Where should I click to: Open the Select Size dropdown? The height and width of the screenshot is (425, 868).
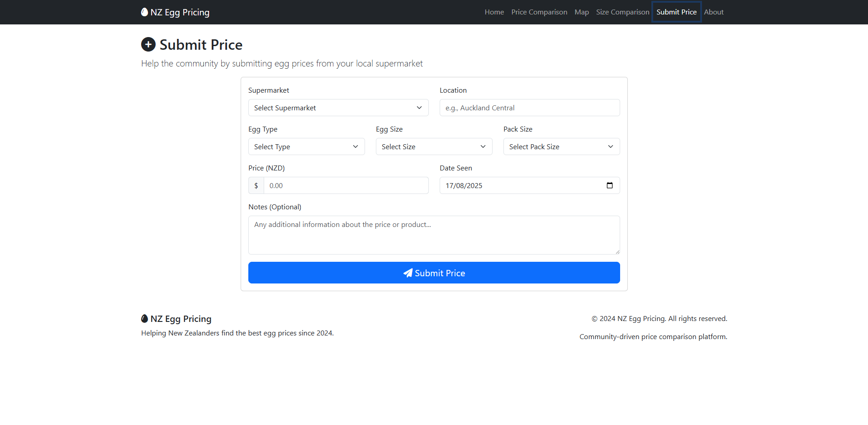[x=434, y=146]
